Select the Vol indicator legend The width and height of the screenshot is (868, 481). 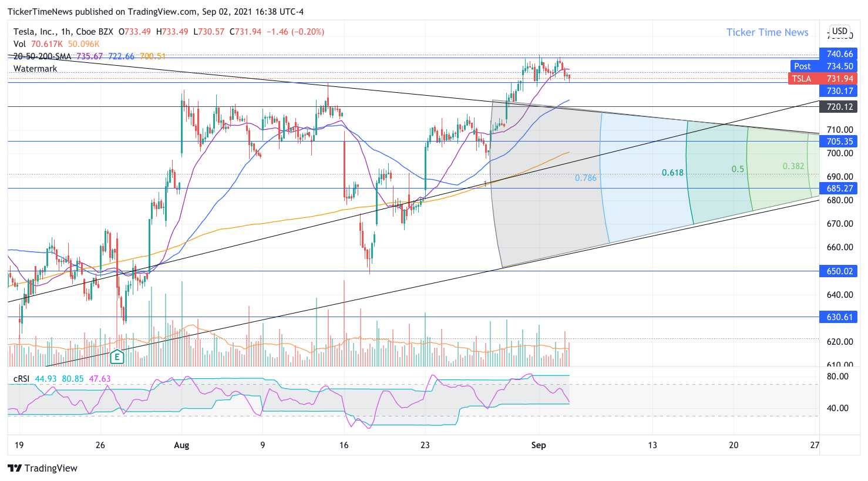tap(19, 44)
